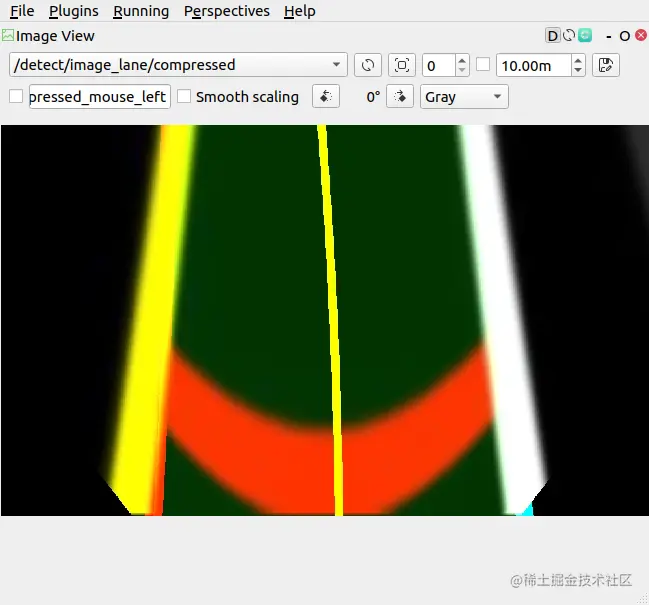The width and height of the screenshot is (649, 605).
Task: Click the reload plugin icon
Action: [569, 35]
